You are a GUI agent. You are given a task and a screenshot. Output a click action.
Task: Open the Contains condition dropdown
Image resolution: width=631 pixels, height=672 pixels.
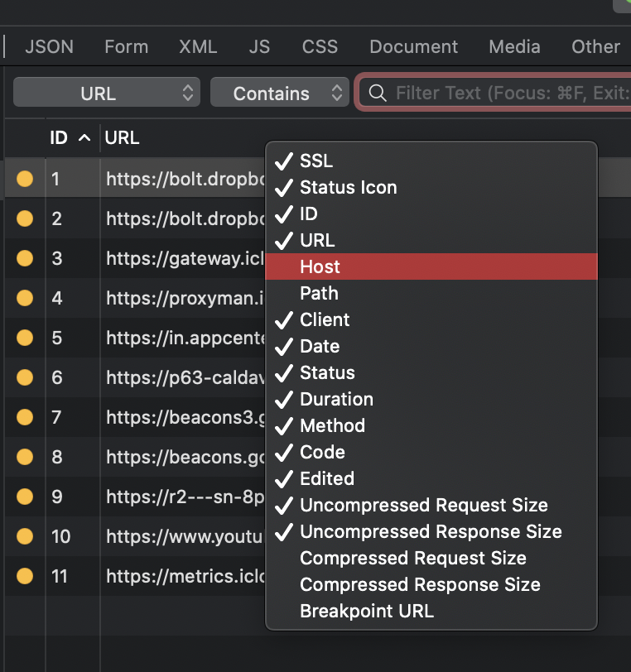point(280,92)
